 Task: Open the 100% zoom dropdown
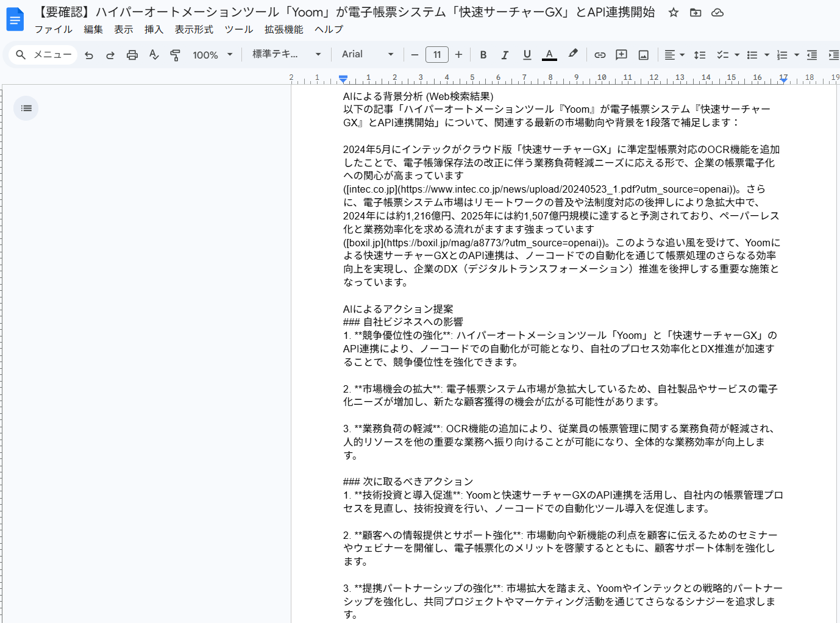[212, 55]
